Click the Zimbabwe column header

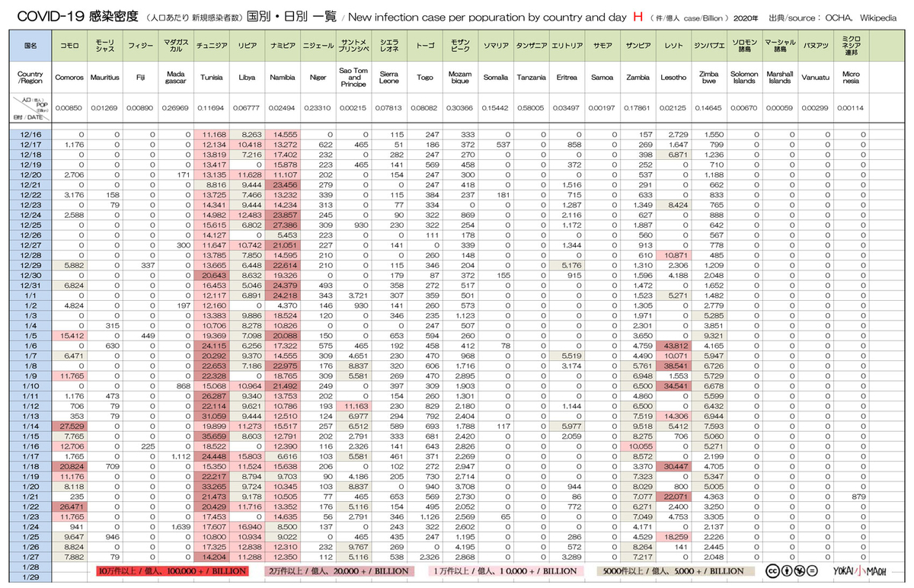pos(709,78)
